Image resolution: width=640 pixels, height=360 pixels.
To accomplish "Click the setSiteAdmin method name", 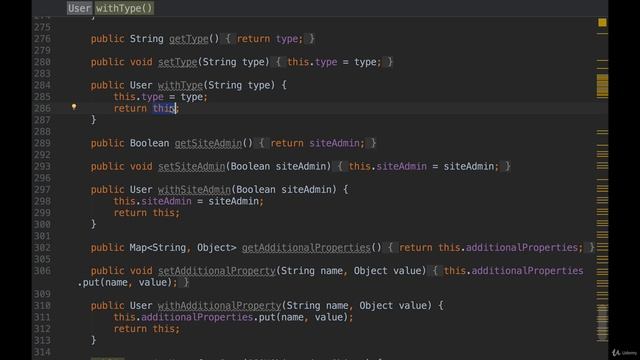I will point(191,167).
